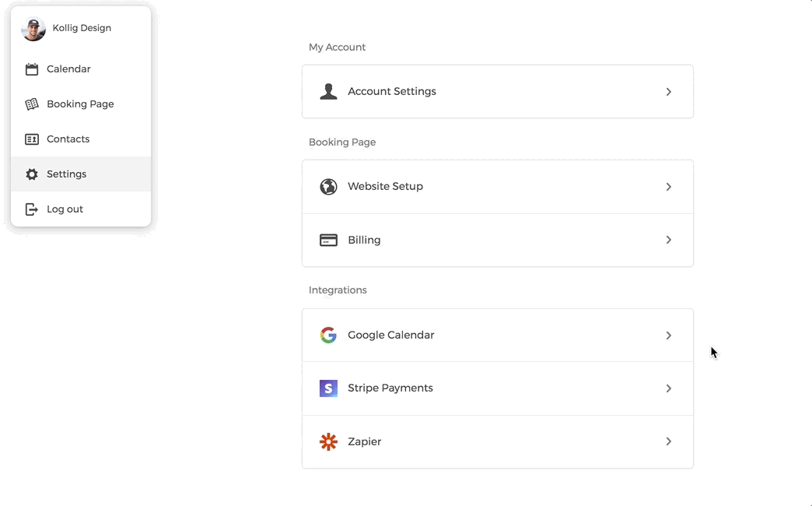Click the Calendar icon in sidebar
The image size is (812, 506).
click(32, 69)
